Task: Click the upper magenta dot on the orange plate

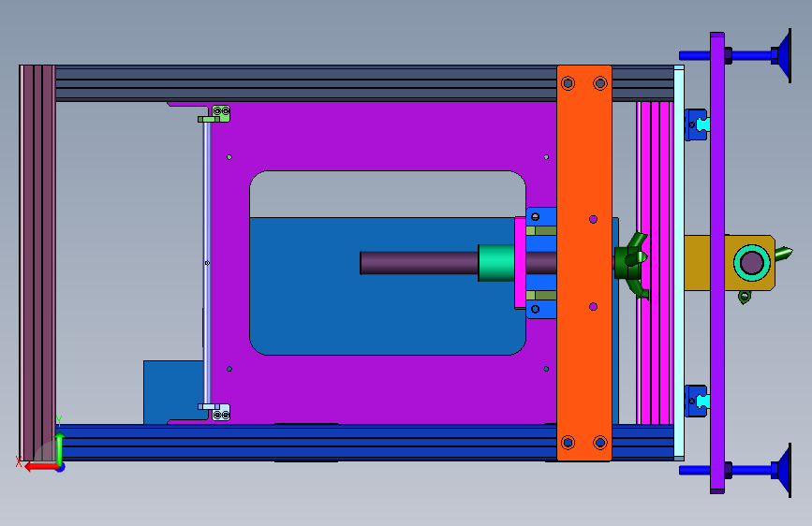Action: pos(594,220)
